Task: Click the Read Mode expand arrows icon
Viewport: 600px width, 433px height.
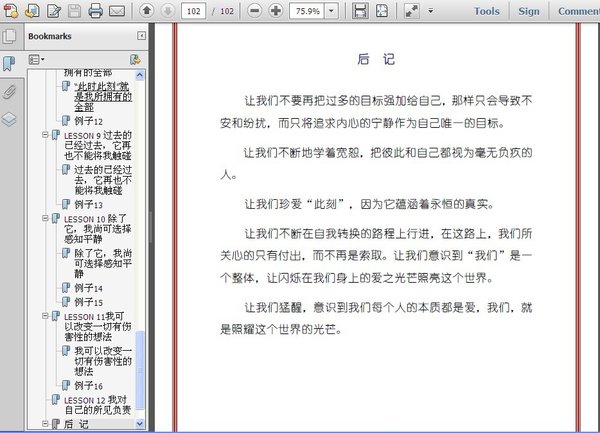Action: tap(411, 11)
